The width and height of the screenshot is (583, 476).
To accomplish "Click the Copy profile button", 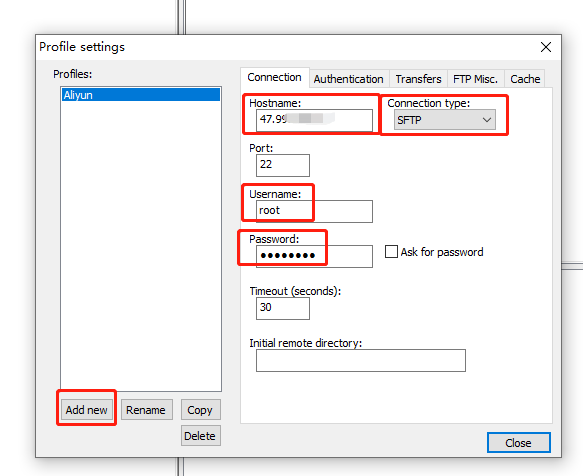I will (200, 409).
